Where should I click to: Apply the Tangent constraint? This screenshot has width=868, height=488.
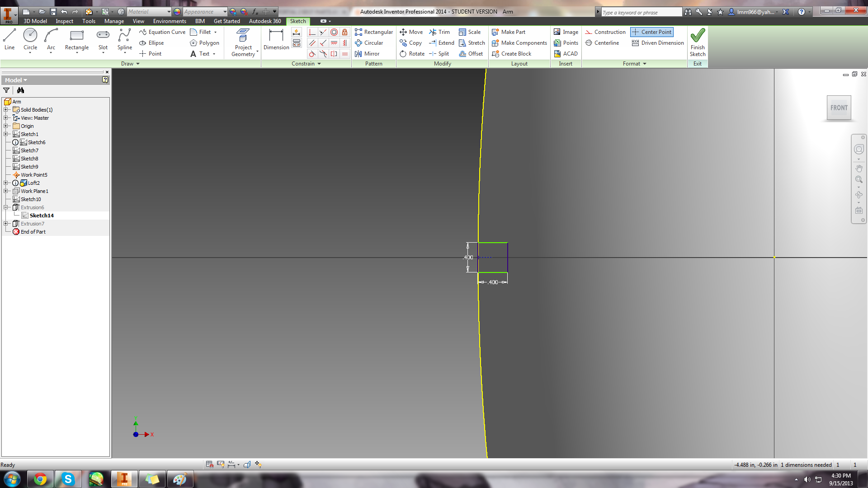[x=312, y=54]
